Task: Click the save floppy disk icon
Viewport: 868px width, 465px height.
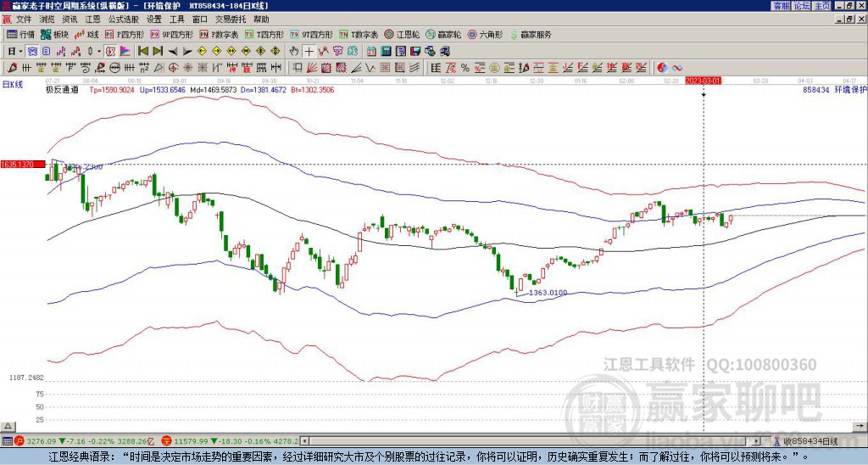Action: tap(415, 52)
